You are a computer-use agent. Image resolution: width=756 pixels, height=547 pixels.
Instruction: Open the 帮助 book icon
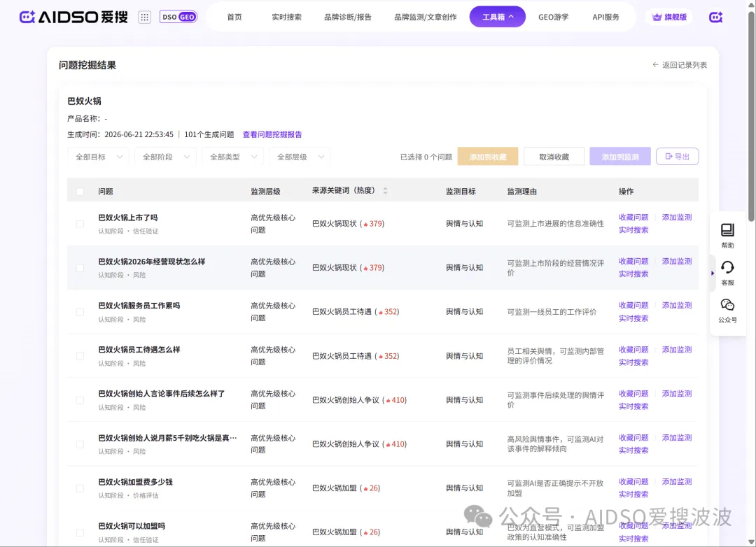(727, 235)
